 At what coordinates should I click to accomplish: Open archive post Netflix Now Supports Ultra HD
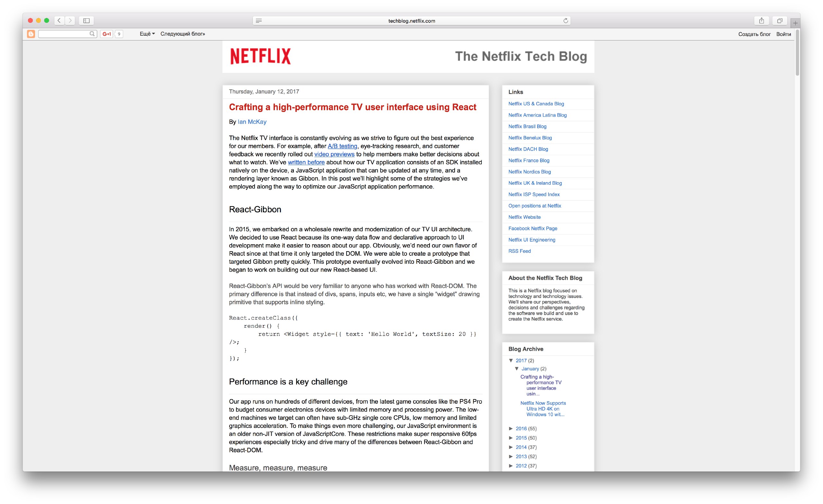point(543,409)
